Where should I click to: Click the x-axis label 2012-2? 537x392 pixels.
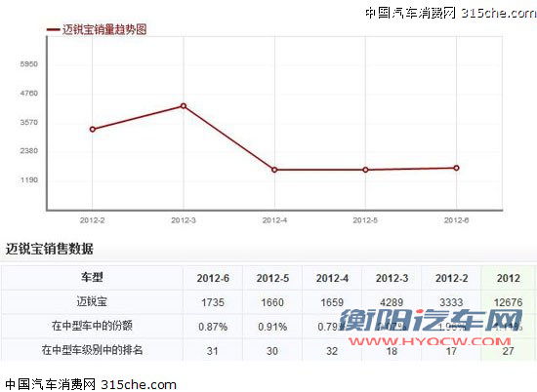[92, 220]
